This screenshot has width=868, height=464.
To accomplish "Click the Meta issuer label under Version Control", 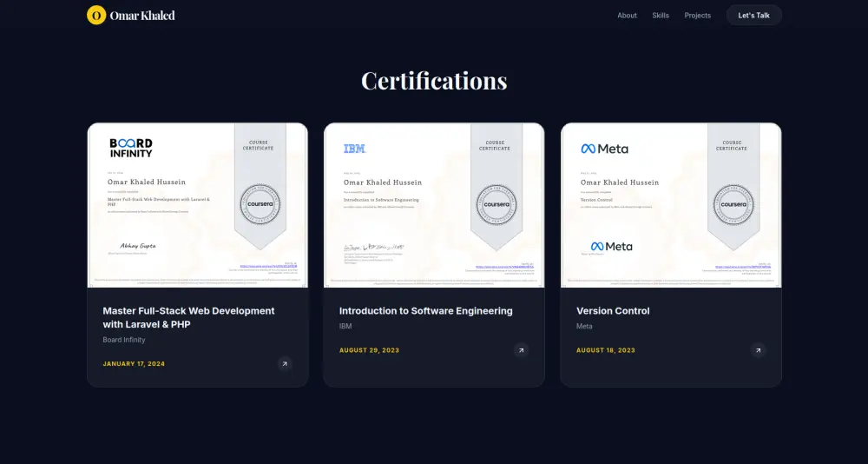I will [584, 327].
